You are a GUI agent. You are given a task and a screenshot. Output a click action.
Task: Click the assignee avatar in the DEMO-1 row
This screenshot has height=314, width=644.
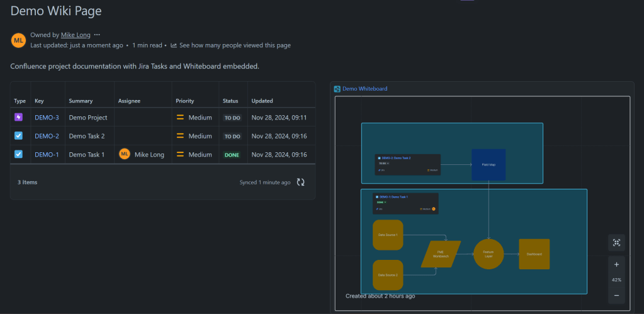125,154
